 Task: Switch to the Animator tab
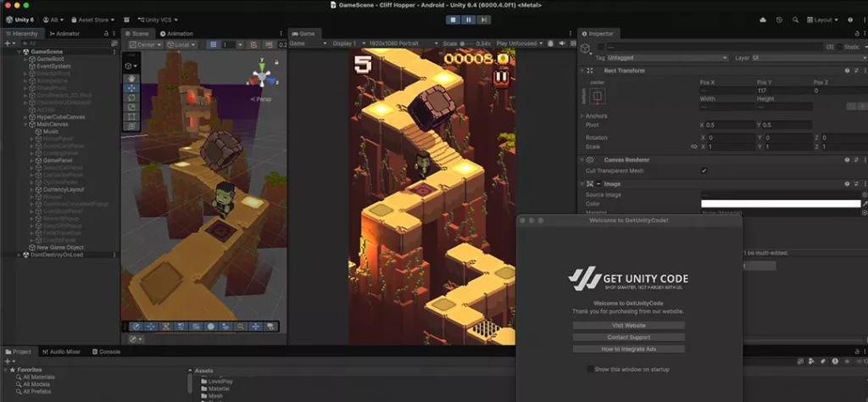[64, 34]
